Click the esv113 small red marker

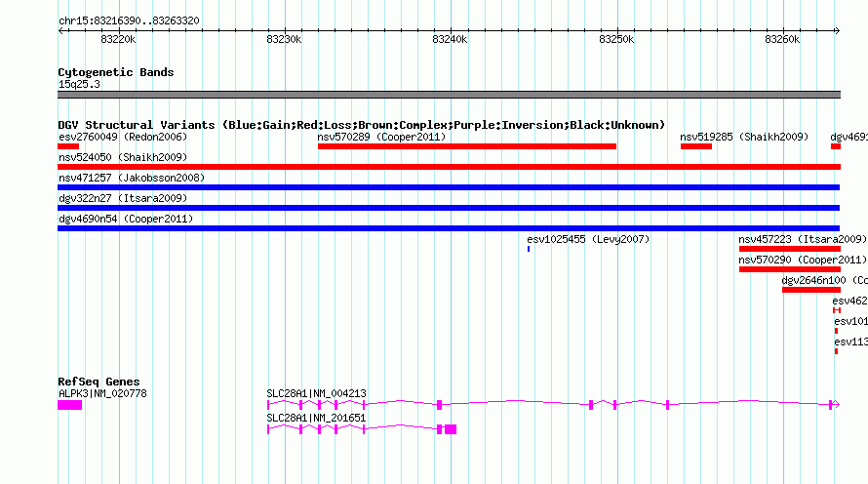pos(836,351)
